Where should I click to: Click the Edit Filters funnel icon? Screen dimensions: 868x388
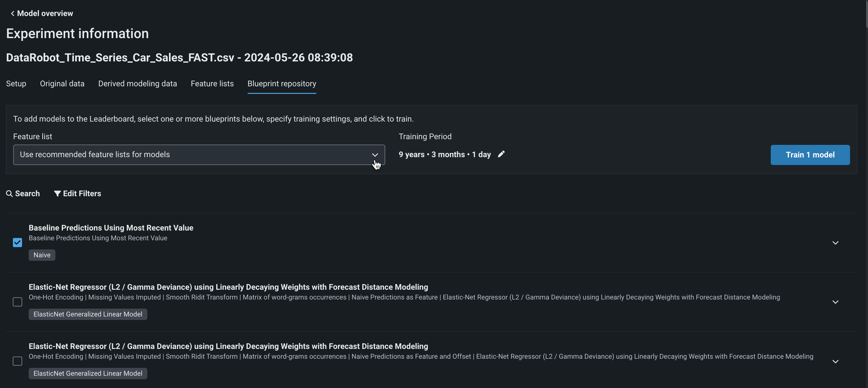pyautogui.click(x=57, y=194)
